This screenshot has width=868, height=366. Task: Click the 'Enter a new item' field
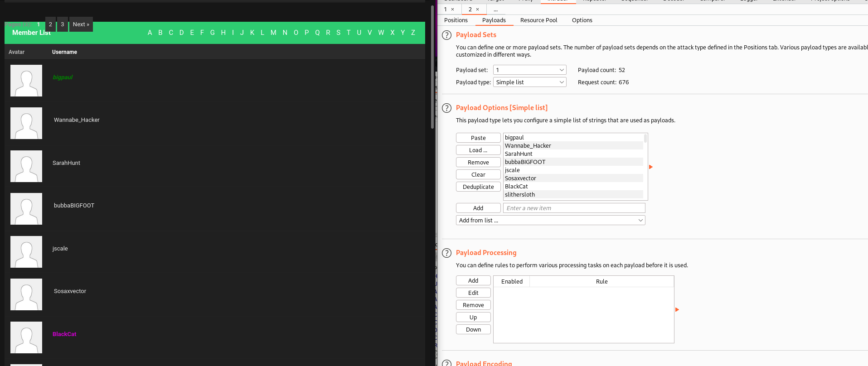click(574, 208)
